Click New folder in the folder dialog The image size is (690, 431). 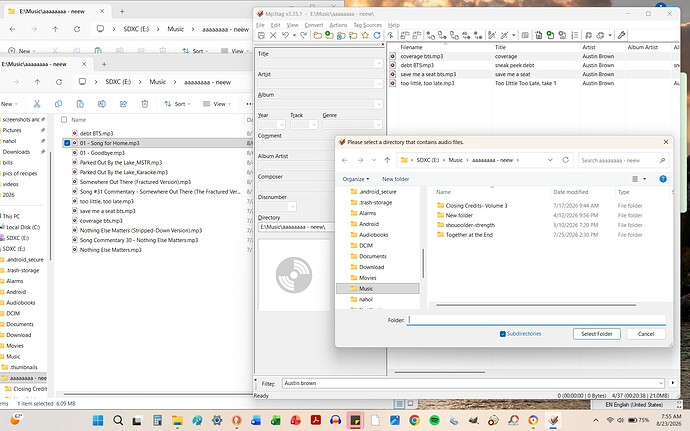point(395,179)
